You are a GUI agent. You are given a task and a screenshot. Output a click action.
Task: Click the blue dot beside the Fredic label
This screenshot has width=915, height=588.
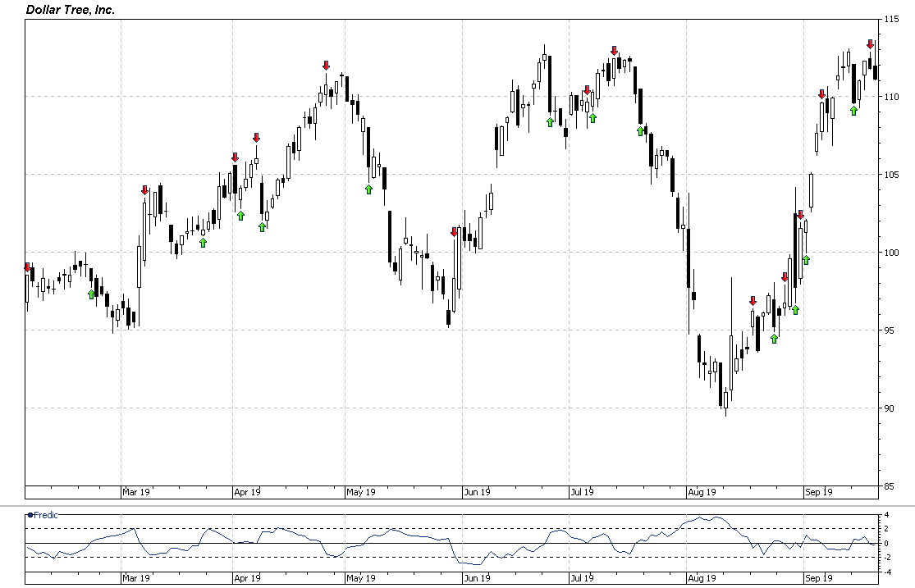[30, 515]
